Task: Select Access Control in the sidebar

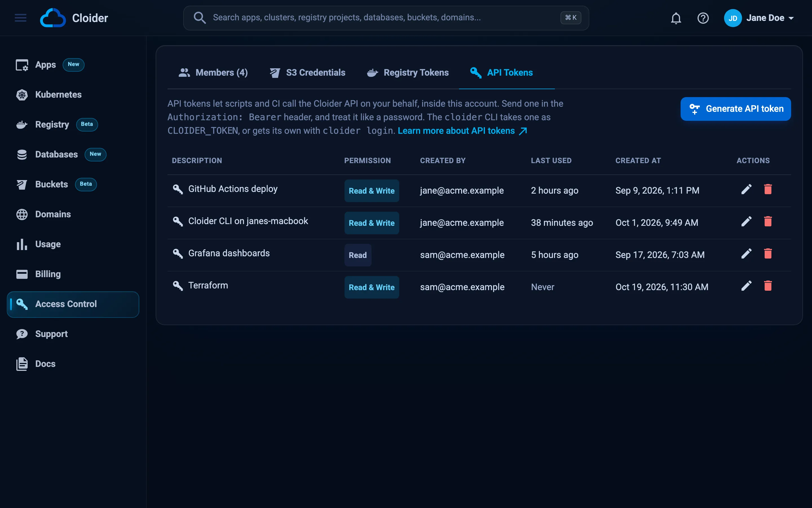Action: coord(73,304)
